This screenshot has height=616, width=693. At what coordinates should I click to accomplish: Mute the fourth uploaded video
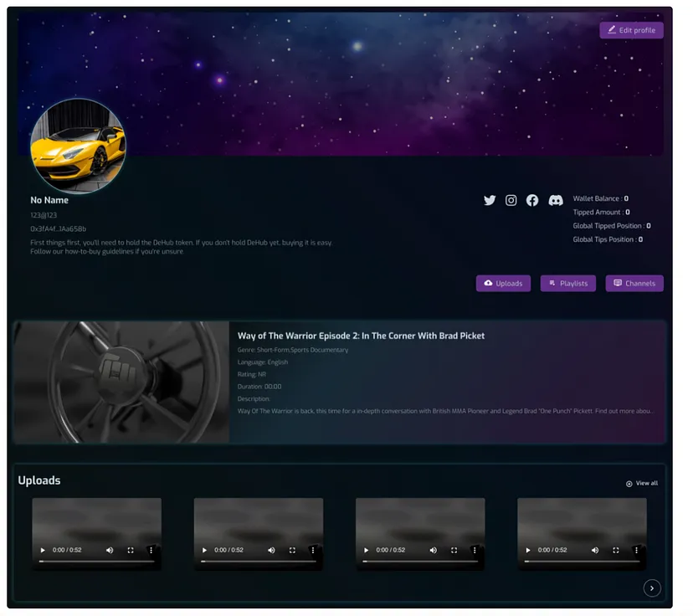click(595, 550)
